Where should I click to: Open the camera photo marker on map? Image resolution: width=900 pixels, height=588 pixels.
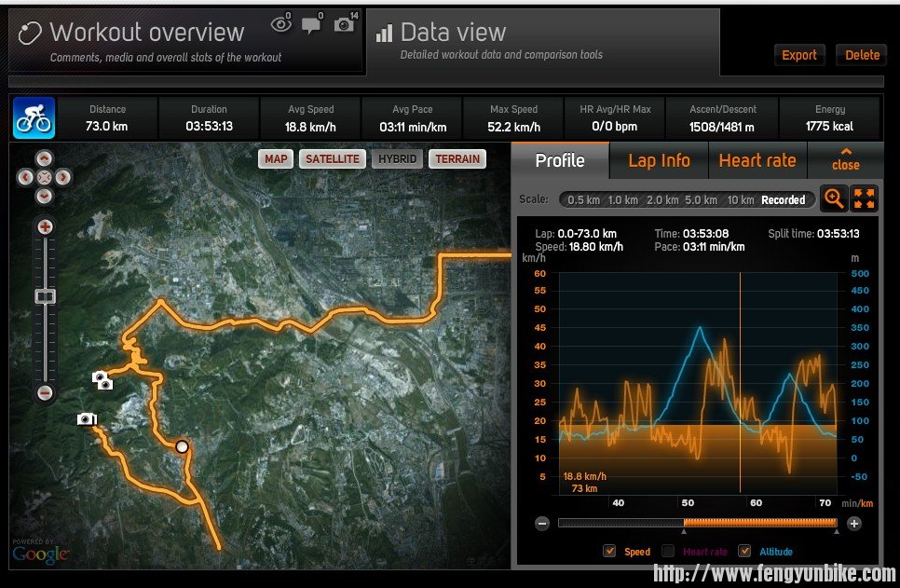87,419
